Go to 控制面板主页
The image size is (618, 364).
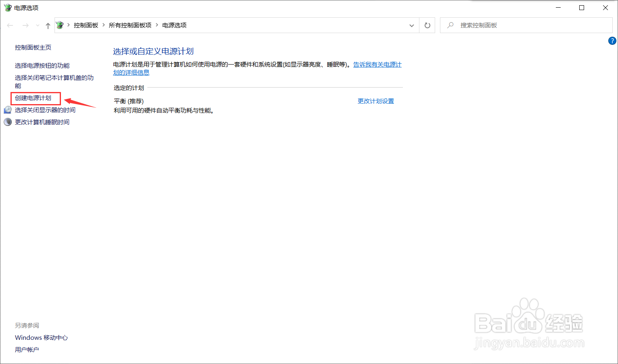pos(33,47)
